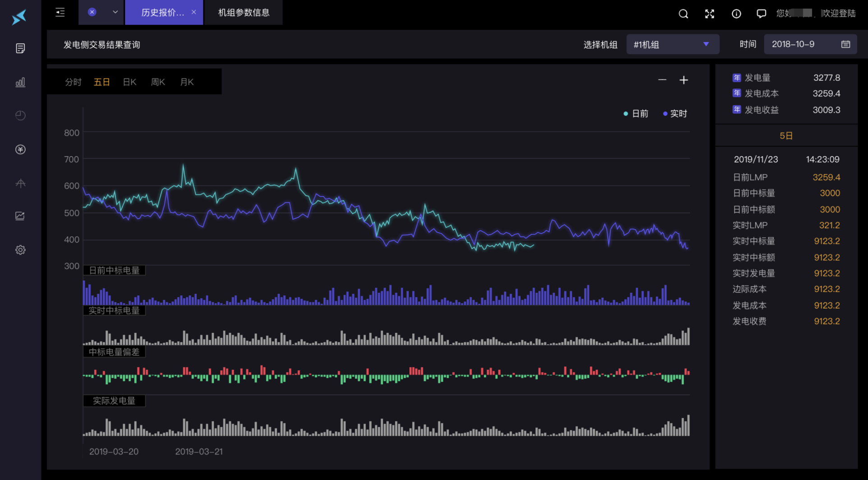The image size is (868, 480).
Task: Open the messages chat icon
Action: click(762, 14)
